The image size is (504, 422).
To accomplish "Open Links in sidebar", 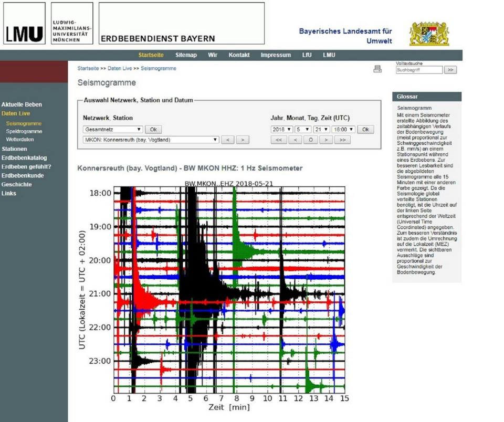I will point(9,193).
